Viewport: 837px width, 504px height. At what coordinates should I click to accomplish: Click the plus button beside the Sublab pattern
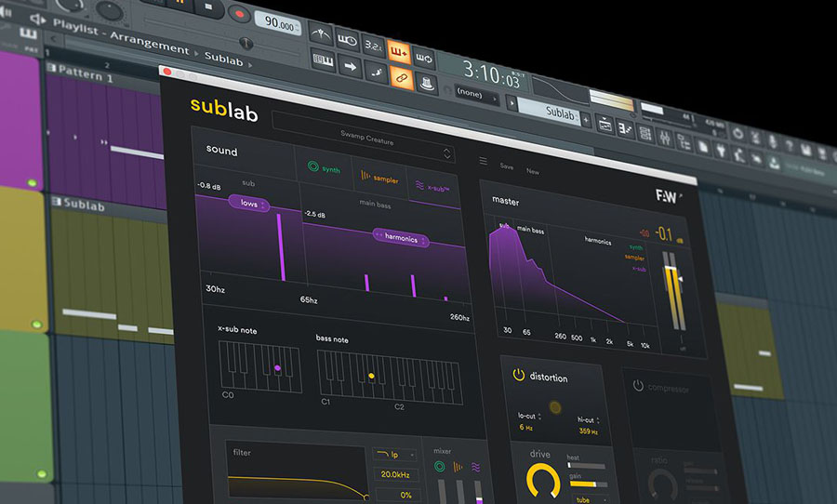pos(586,120)
